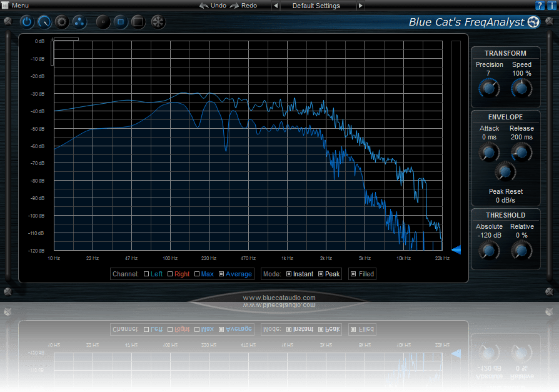Click the next preset arrow

[x=361, y=6]
